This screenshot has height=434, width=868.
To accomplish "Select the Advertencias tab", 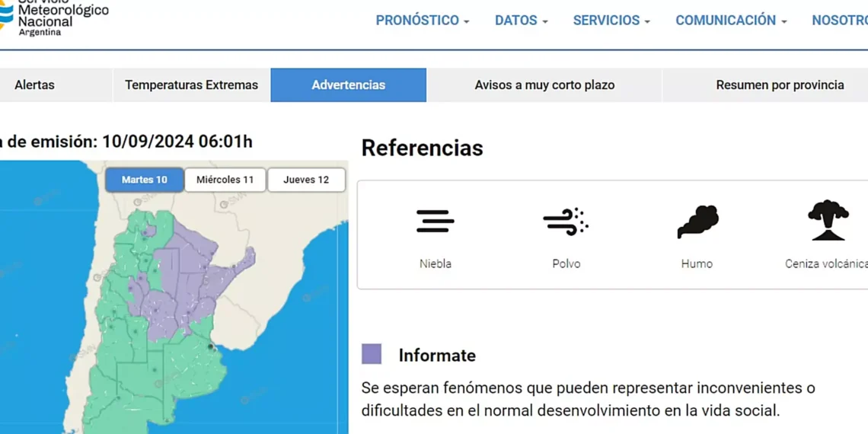I will [348, 85].
